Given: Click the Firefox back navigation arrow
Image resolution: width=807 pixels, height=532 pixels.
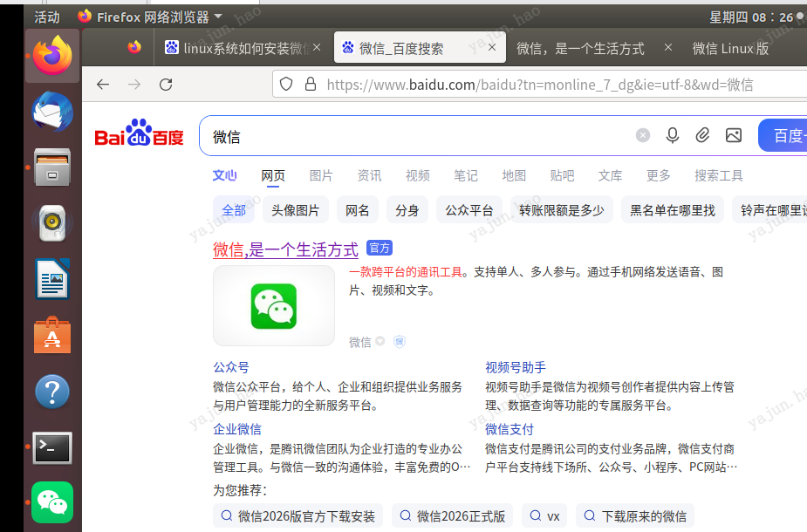Looking at the screenshot, I should (x=103, y=84).
